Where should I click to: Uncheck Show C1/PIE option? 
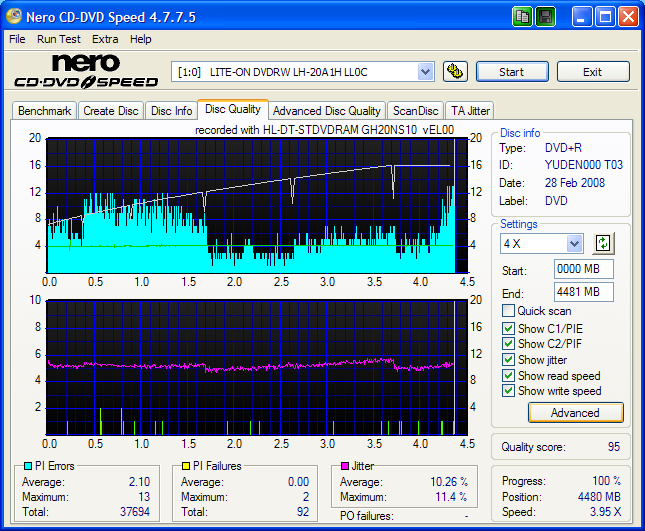tap(509, 328)
